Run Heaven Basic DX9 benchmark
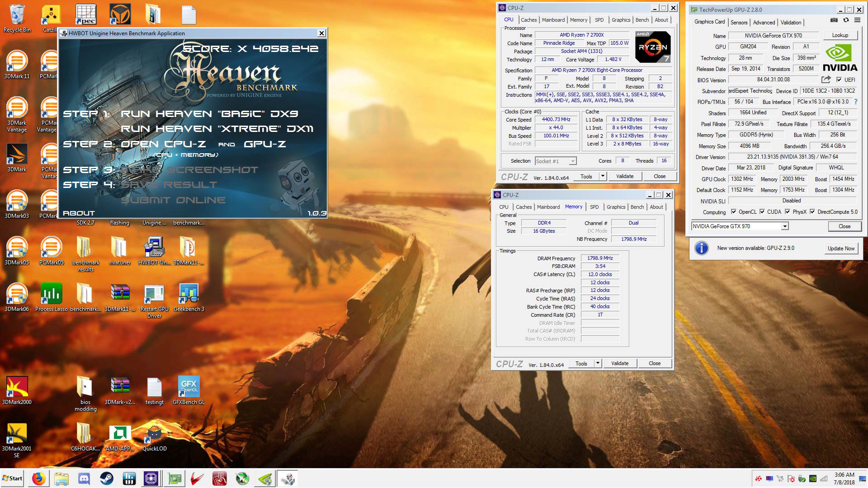The height and width of the screenshot is (488, 868). click(209, 113)
